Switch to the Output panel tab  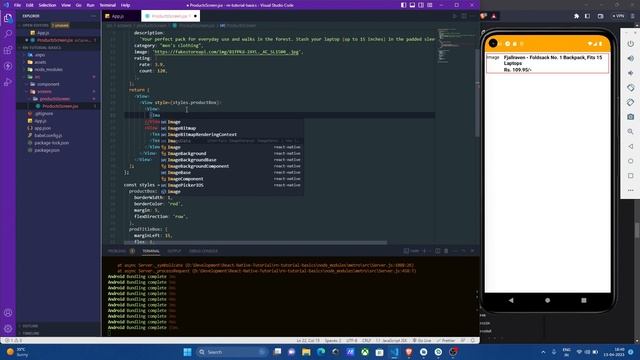click(x=174, y=251)
